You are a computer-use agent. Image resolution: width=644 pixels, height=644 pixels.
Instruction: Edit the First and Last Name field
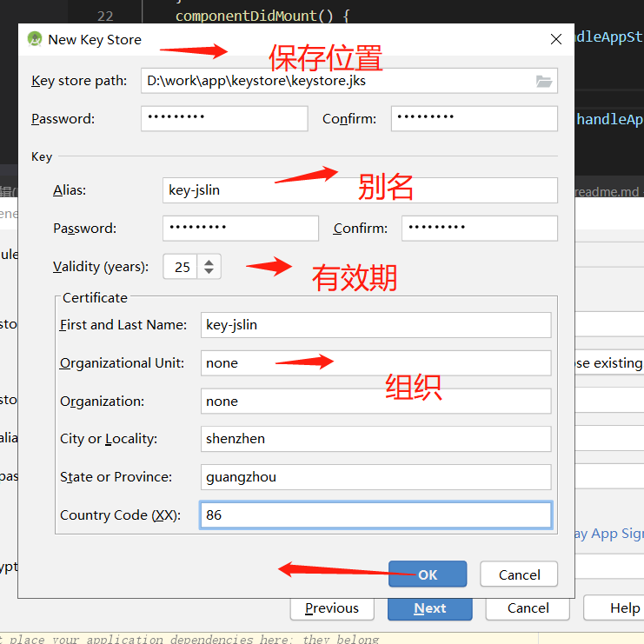[375, 325]
